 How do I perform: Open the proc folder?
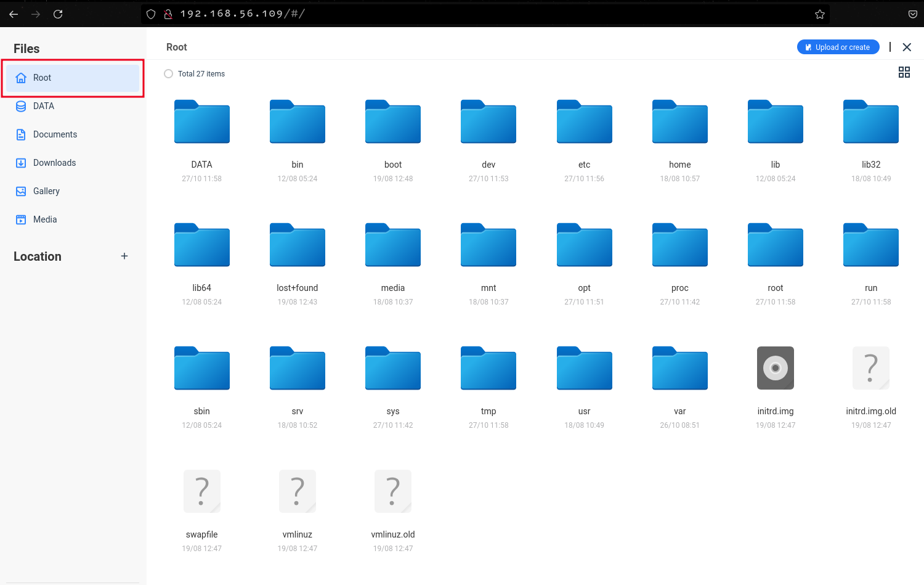pos(680,245)
